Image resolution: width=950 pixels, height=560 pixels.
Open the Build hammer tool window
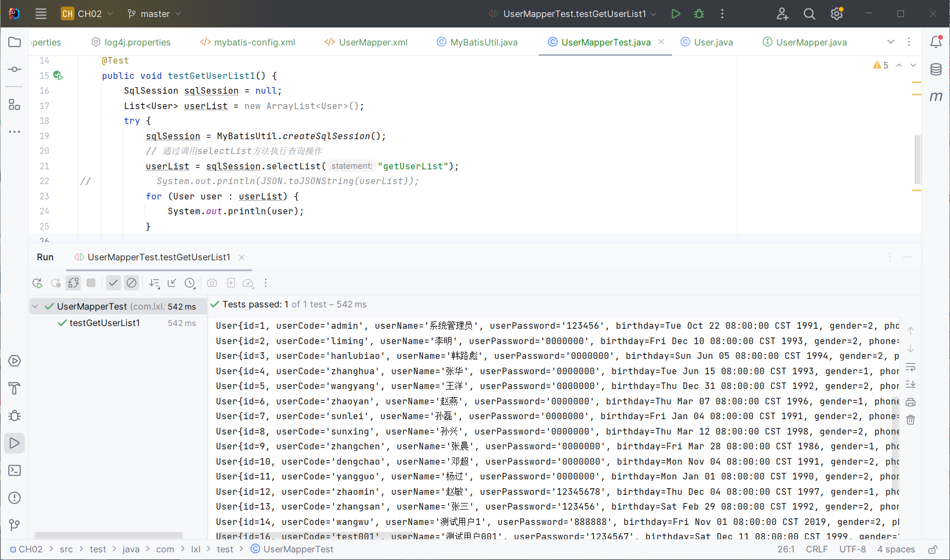pos(15,388)
